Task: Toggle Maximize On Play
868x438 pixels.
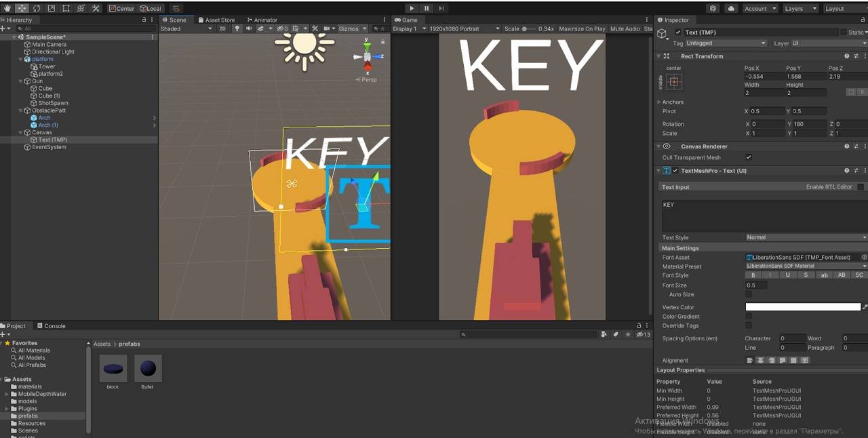Action: tap(583, 28)
